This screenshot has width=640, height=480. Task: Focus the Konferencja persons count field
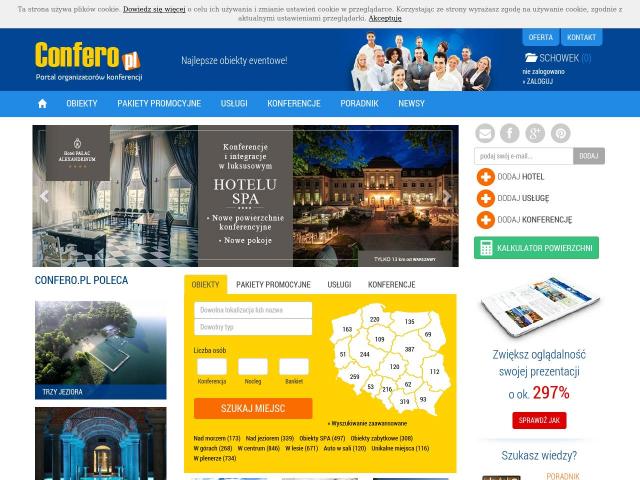click(212, 367)
